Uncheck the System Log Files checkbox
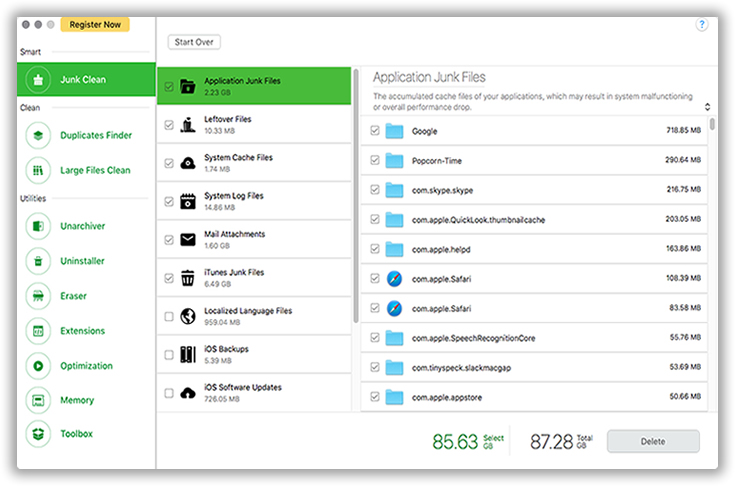 (x=169, y=202)
